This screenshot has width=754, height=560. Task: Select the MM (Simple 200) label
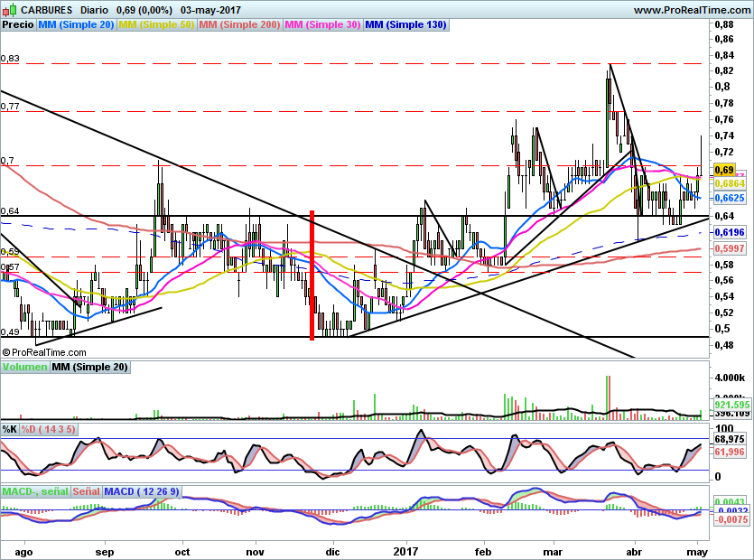click(240, 25)
